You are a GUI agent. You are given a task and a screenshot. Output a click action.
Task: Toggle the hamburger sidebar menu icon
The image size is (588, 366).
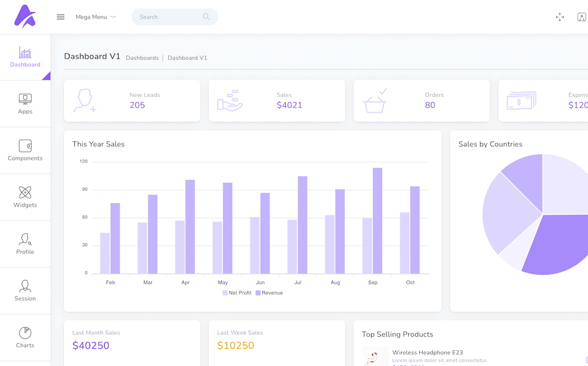coord(60,17)
